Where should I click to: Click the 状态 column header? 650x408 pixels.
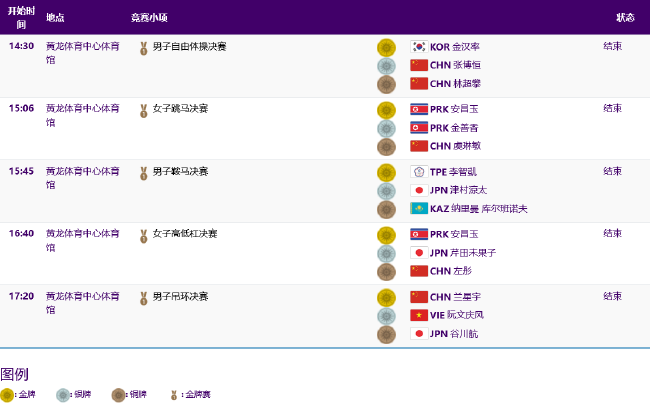pyautogui.click(x=625, y=17)
